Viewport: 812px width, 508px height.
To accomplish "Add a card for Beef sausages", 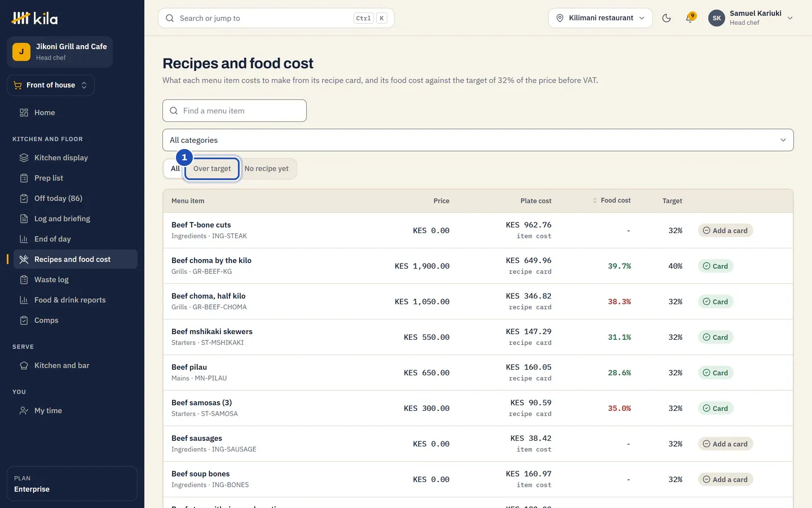I will click(x=725, y=444).
